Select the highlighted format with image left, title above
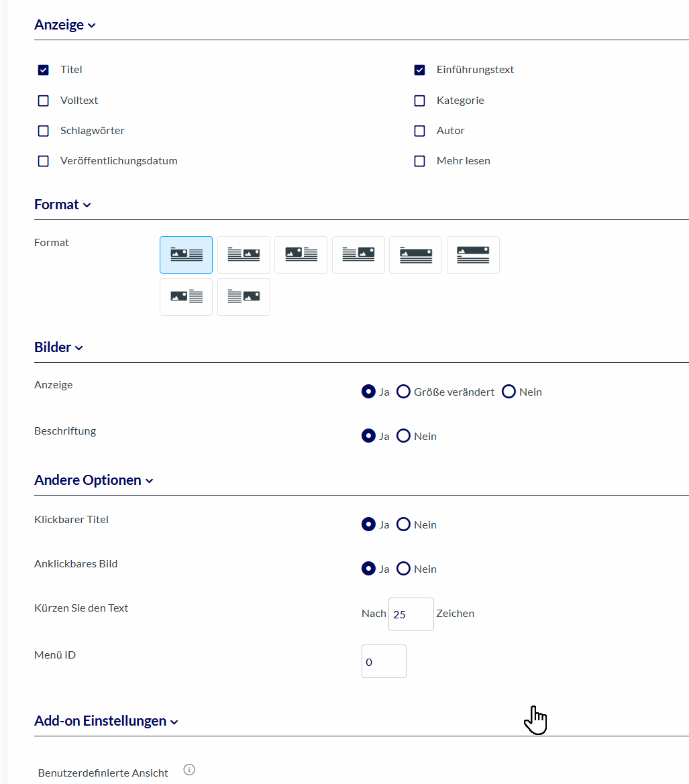Screen dimensions: 689x784 186,255
